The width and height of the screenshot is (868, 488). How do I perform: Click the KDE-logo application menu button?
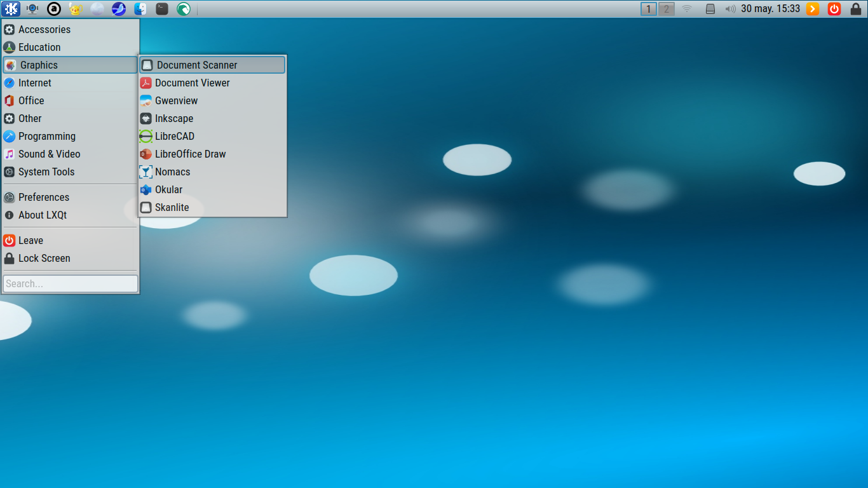coord(11,9)
